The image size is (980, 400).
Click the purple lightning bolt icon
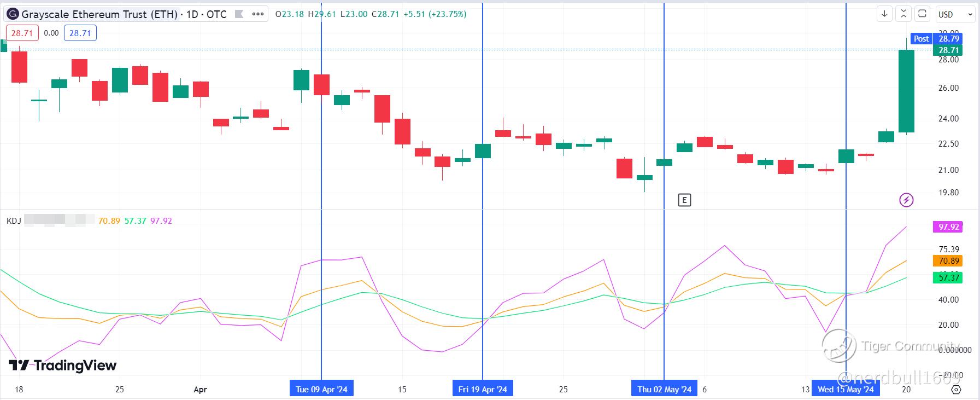click(906, 200)
